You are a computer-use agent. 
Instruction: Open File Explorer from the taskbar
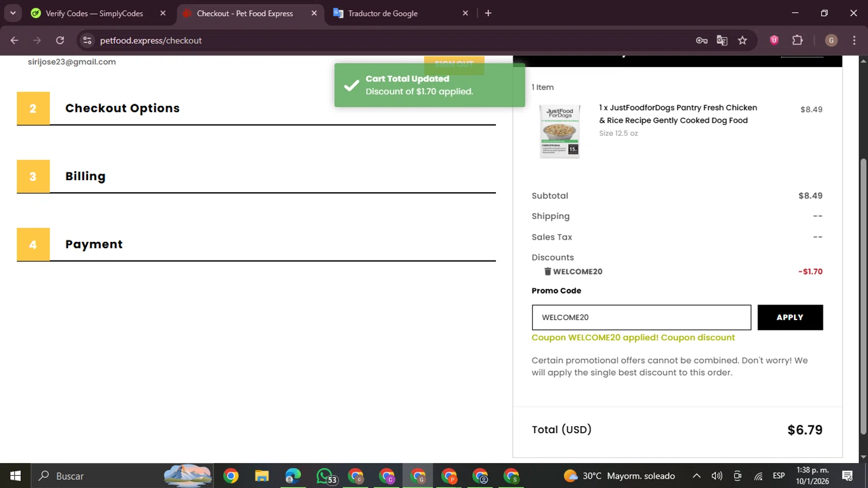click(x=262, y=476)
